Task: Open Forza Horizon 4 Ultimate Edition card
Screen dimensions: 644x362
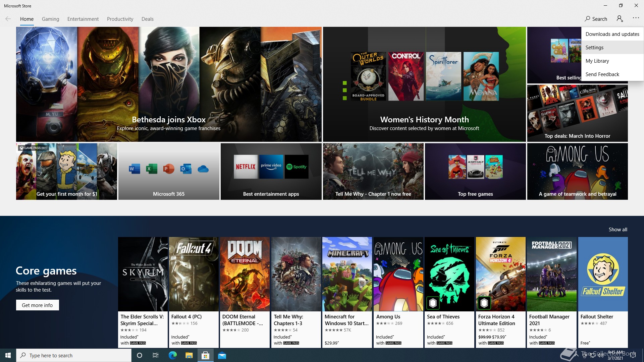Action: tap(501, 292)
